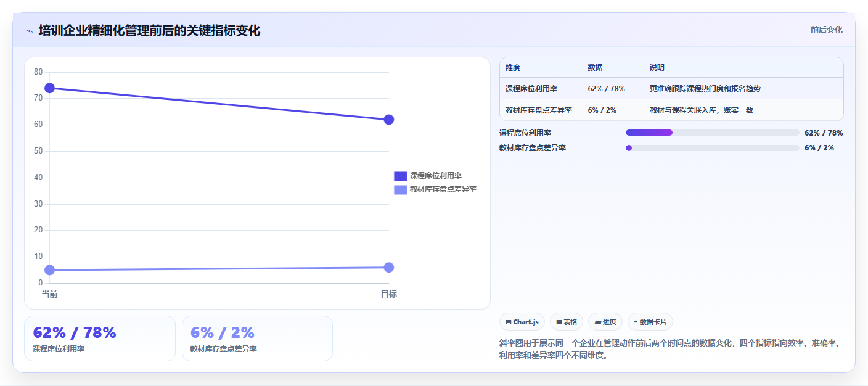The image size is (868, 386).
Task: Click the text 教材与课程关联入库，账实一致
Action: click(x=702, y=110)
